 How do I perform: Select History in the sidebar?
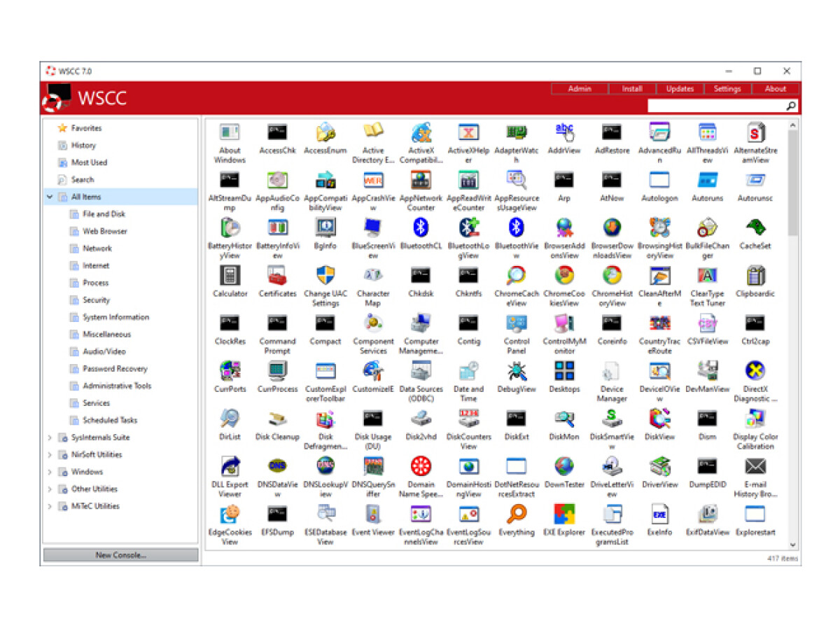(x=83, y=146)
